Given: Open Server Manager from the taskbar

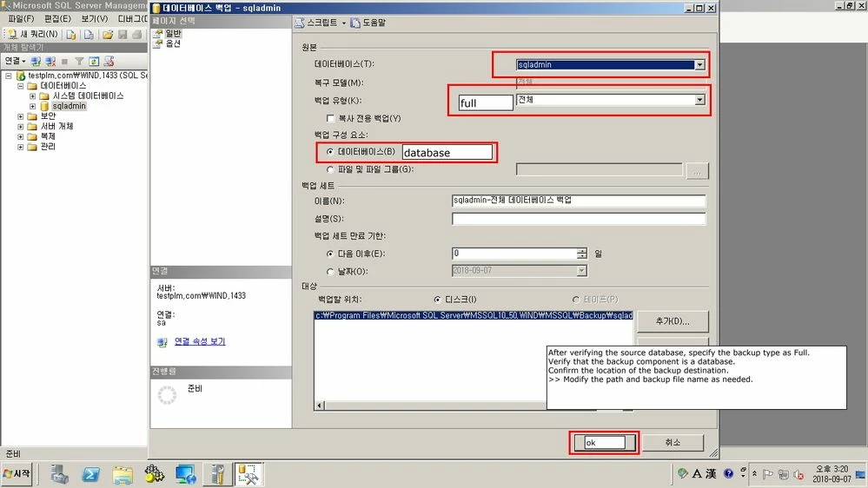Looking at the screenshot, I should tap(59, 474).
